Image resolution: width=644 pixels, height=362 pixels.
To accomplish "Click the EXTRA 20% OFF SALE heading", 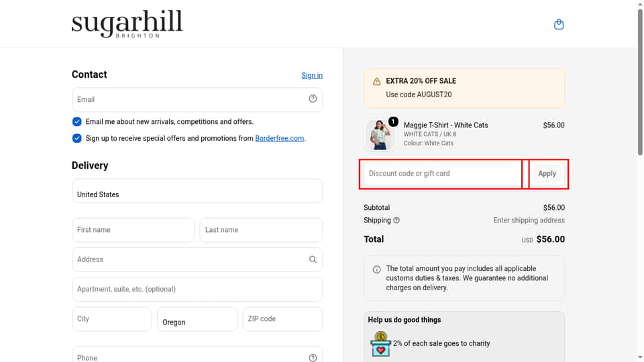I will tap(421, 81).
